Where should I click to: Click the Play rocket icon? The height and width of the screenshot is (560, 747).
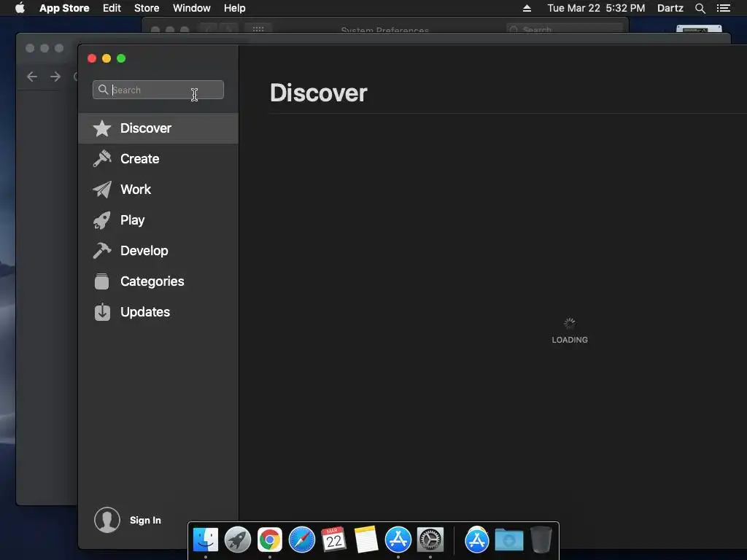coord(102,220)
